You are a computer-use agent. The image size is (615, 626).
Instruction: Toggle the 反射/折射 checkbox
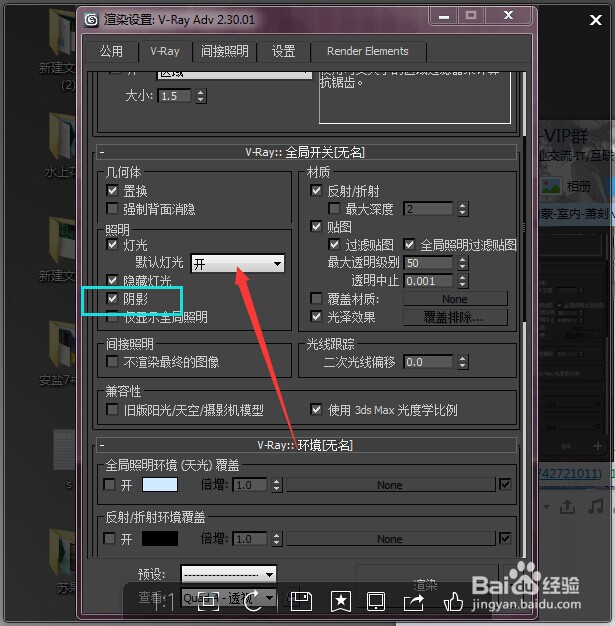(x=316, y=190)
